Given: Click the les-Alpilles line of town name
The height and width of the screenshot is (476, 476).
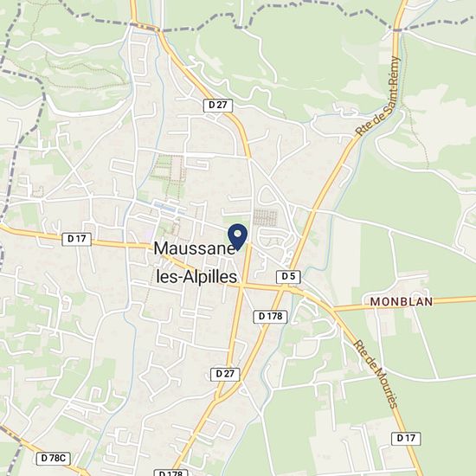Looking at the screenshot, I should tap(196, 277).
